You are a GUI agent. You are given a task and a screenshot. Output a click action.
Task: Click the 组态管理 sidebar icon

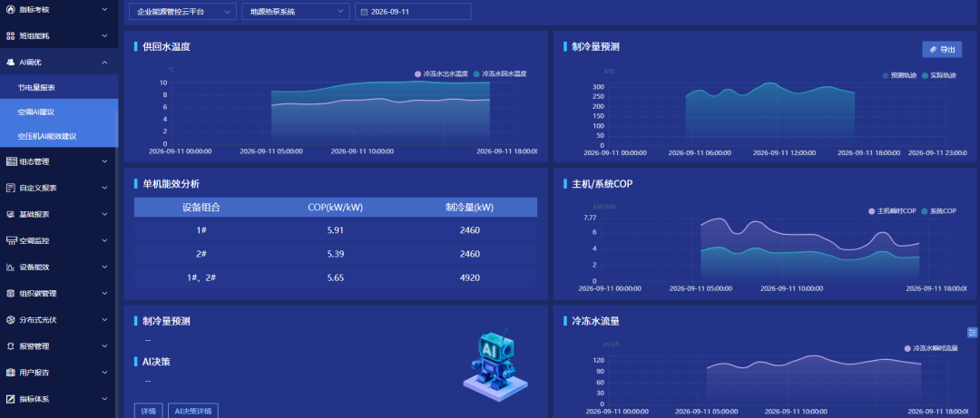(11, 161)
